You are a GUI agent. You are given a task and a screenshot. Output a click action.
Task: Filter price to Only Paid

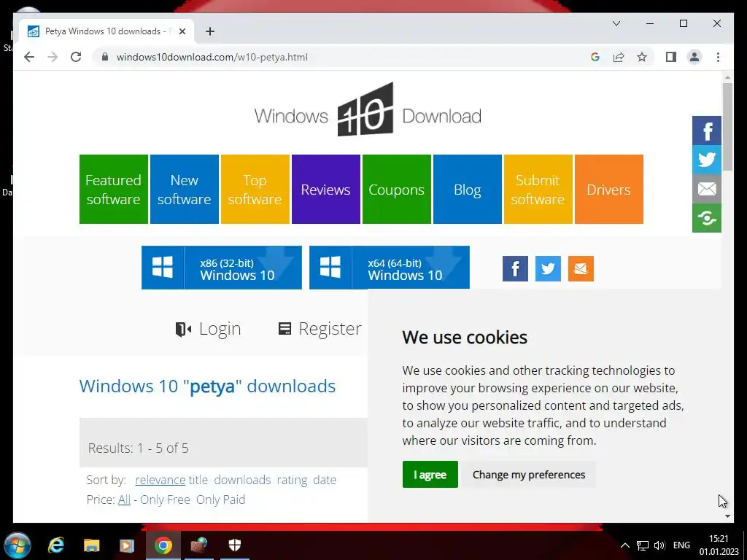pos(220,499)
